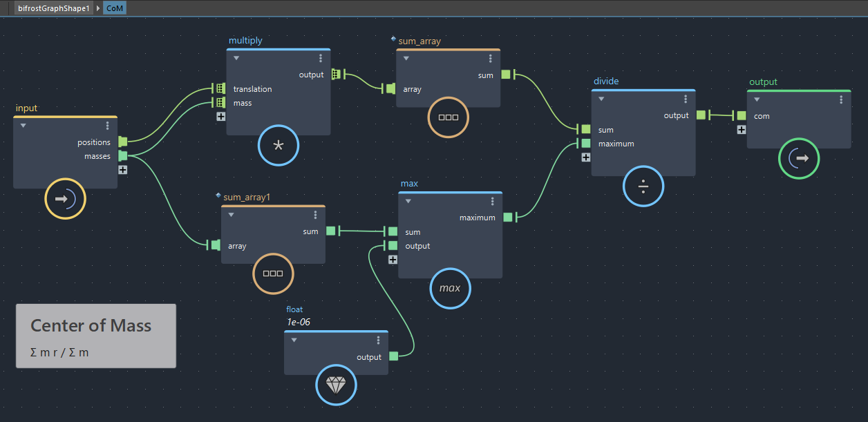This screenshot has height=422, width=868.
Task: Click the multiply node asterisk icon
Action: tap(279, 146)
